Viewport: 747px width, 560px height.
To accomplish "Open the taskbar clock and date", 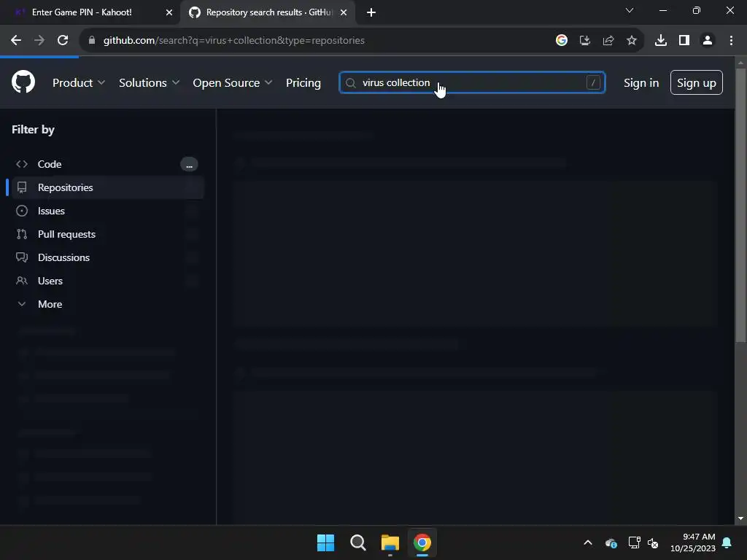I will [693, 542].
